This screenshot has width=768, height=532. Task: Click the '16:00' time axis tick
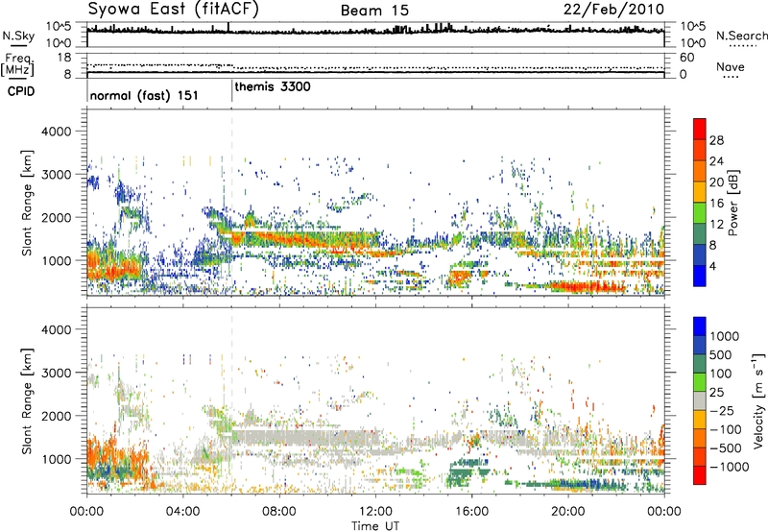pos(471,512)
